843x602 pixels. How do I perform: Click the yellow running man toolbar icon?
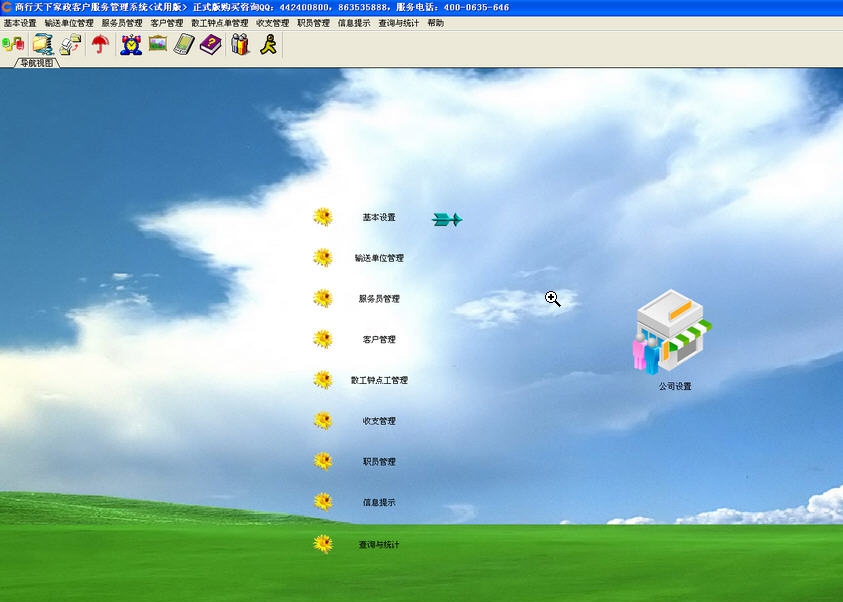(x=268, y=44)
